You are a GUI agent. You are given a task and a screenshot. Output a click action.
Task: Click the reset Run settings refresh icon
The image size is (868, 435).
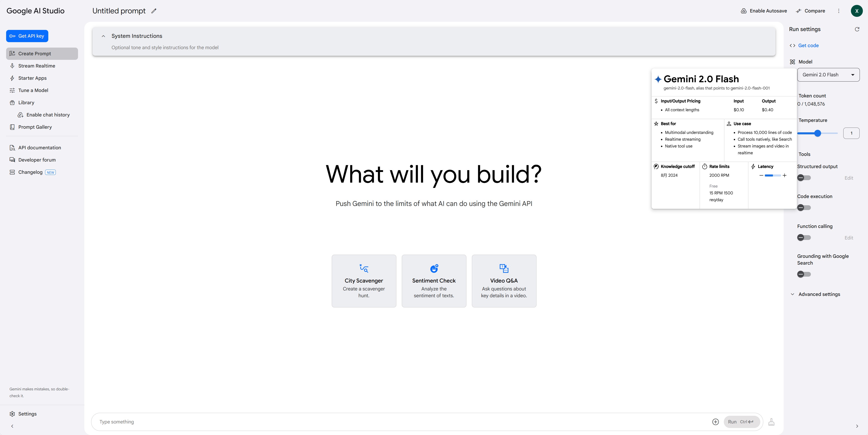click(857, 29)
